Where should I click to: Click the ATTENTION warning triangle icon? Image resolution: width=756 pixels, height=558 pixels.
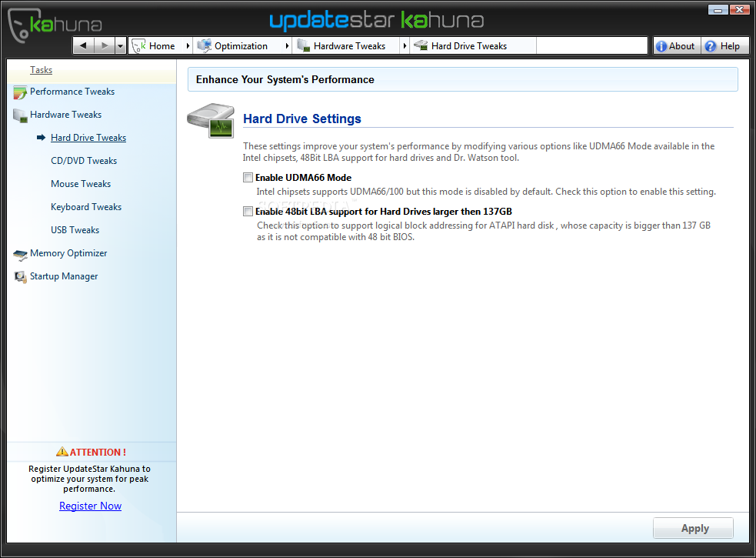tap(62, 452)
